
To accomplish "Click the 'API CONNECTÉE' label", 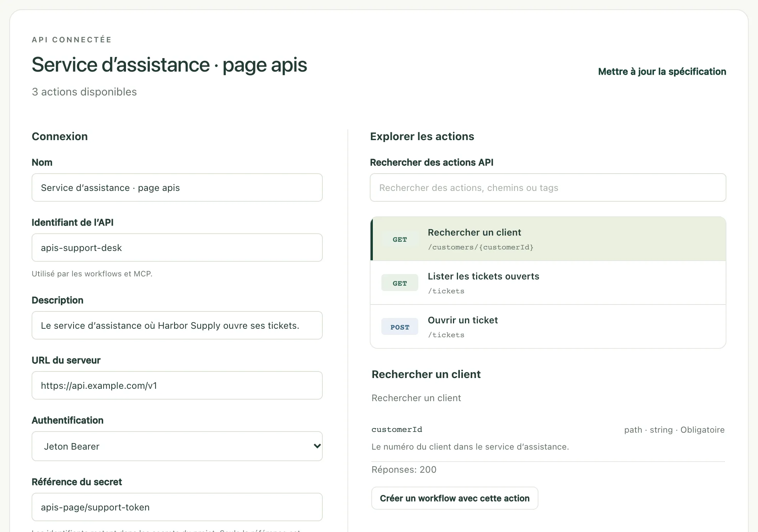I will 72,40.
